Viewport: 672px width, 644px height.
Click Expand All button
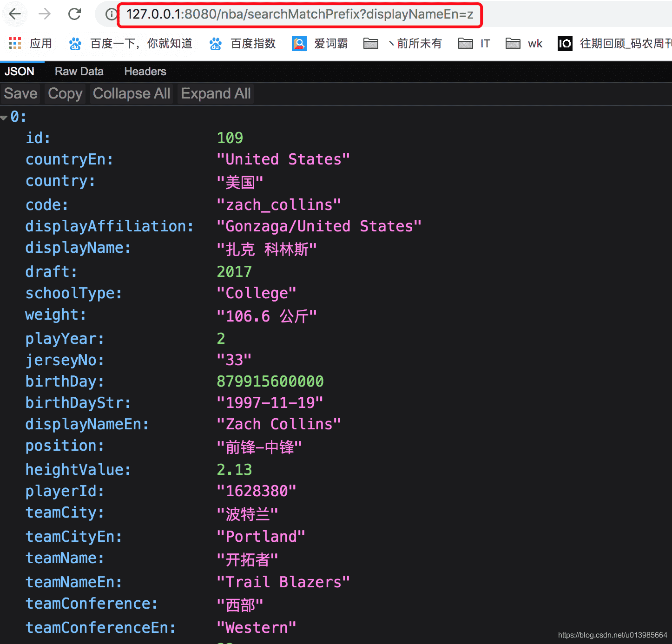pos(216,93)
